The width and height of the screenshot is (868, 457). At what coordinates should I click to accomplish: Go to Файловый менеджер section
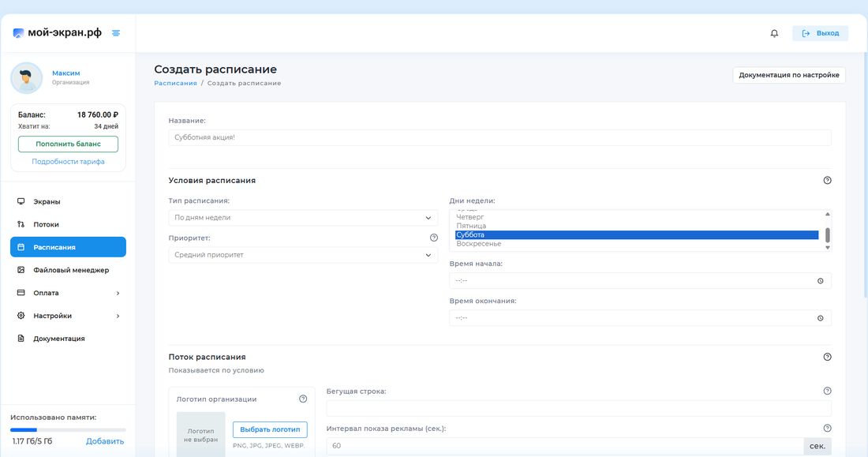(x=70, y=270)
